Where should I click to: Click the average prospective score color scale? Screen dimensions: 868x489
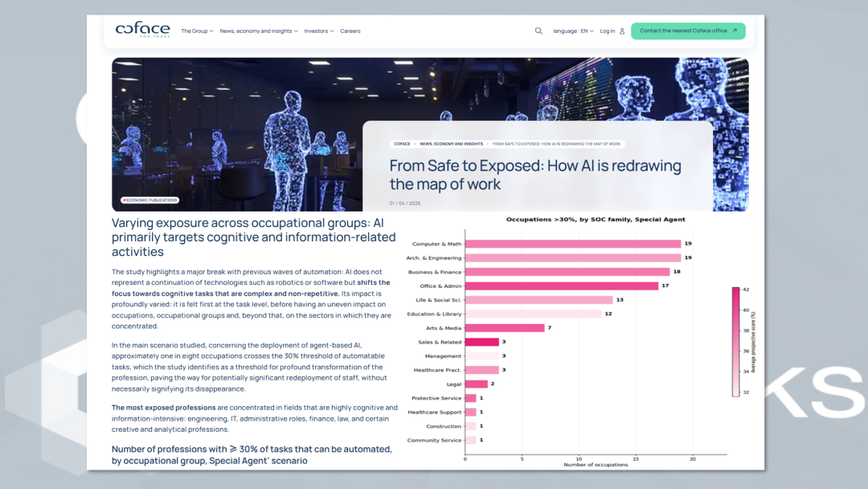pos(735,342)
